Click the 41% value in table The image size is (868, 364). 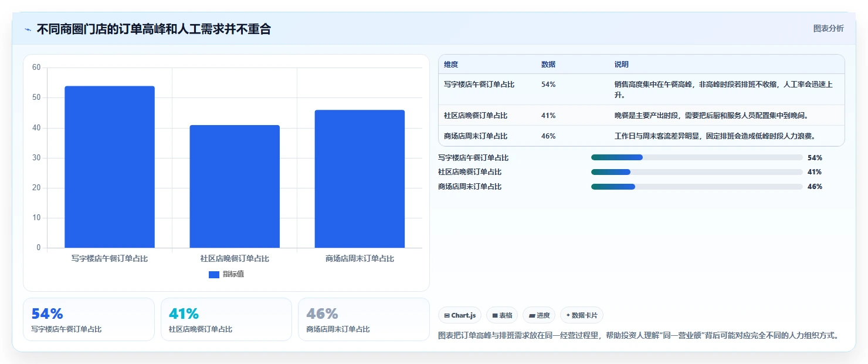[548, 116]
